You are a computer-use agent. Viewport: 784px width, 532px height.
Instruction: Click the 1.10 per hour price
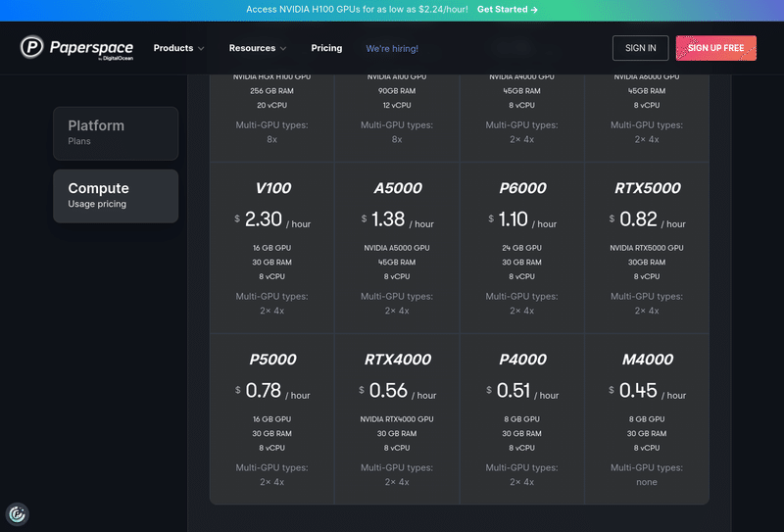pyautogui.click(x=522, y=219)
